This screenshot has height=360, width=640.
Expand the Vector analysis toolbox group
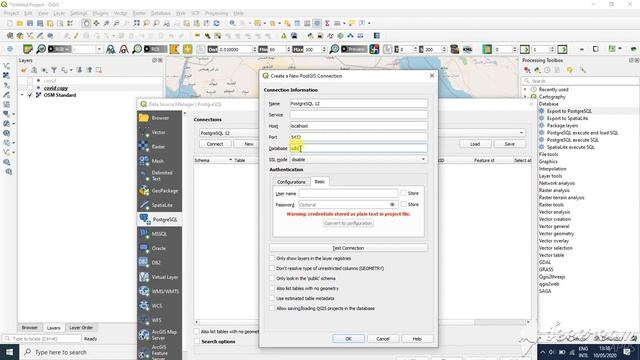pyautogui.click(x=554, y=212)
